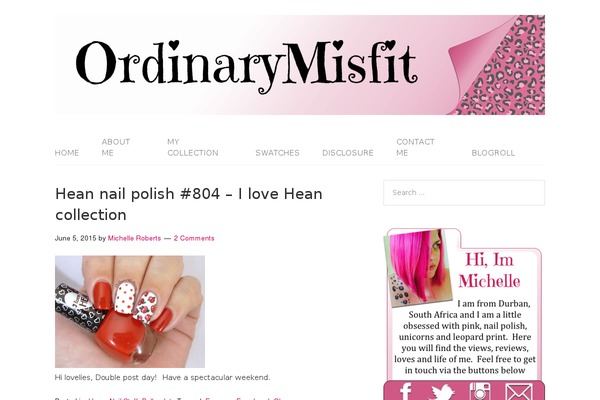Open the red nail polish thumbnail

coord(130,312)
